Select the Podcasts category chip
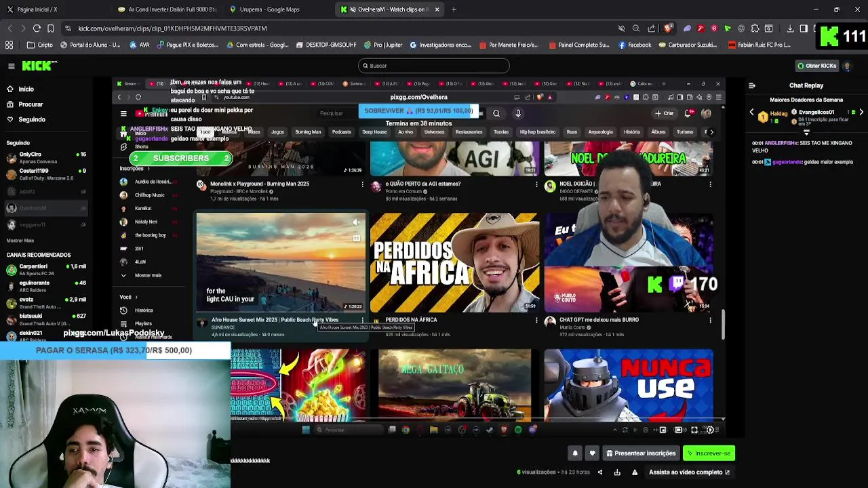Screen dimensions: 868x488 [341, 132]
